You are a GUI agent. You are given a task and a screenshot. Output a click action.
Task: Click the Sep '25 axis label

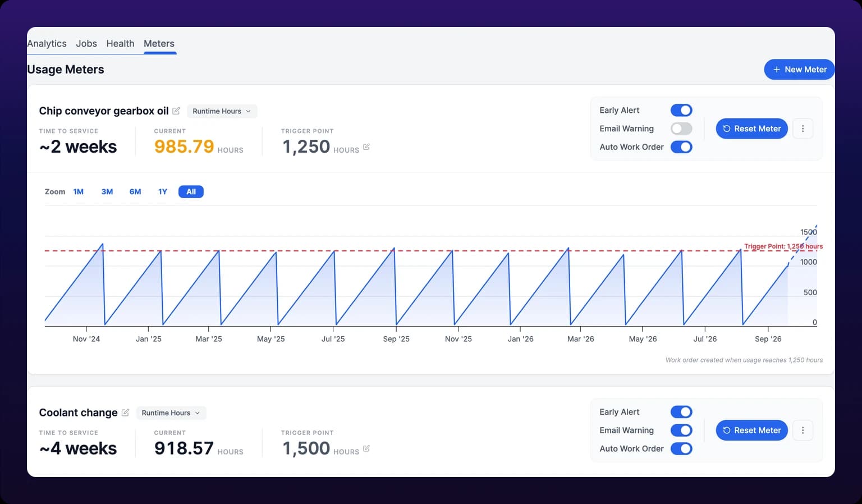396,339
